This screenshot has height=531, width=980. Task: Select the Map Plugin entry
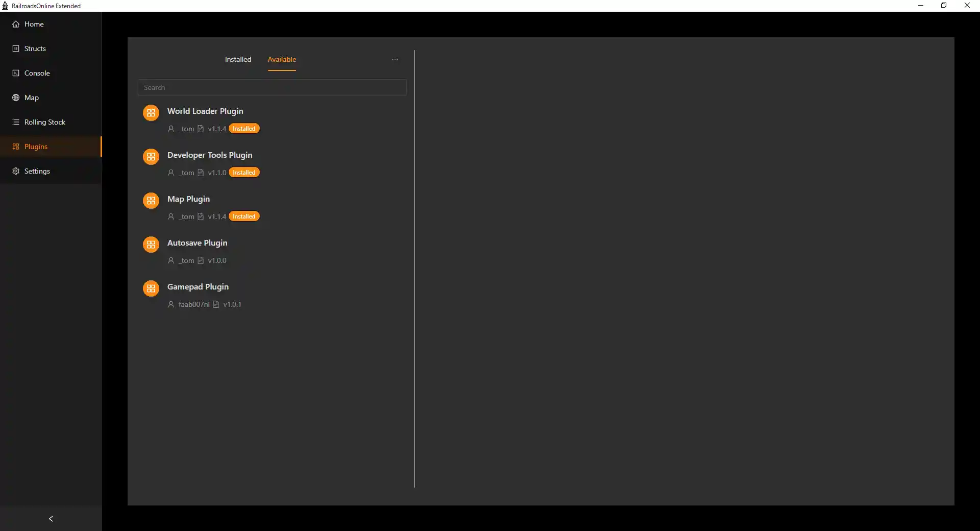click(x=188, y=199)
